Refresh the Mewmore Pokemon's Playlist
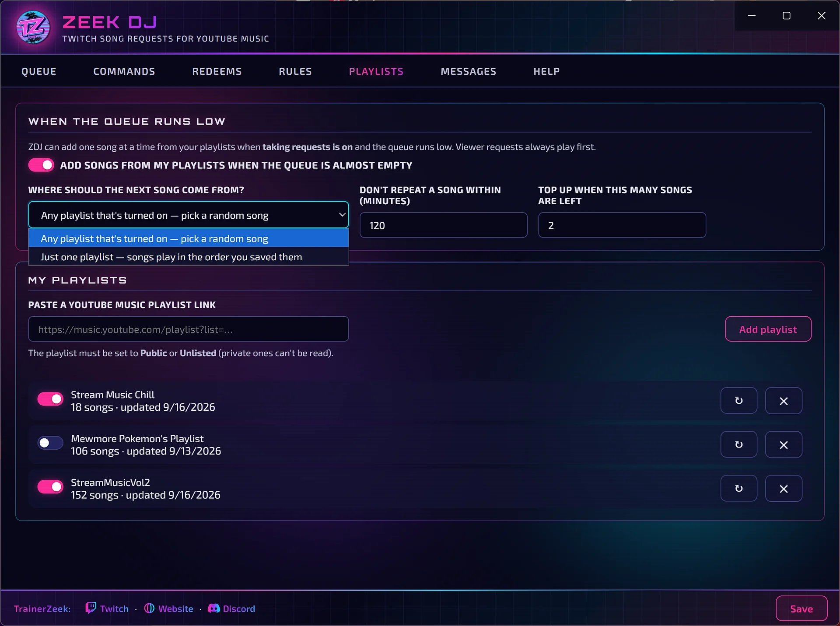840x626 pixels. point(739,444)
